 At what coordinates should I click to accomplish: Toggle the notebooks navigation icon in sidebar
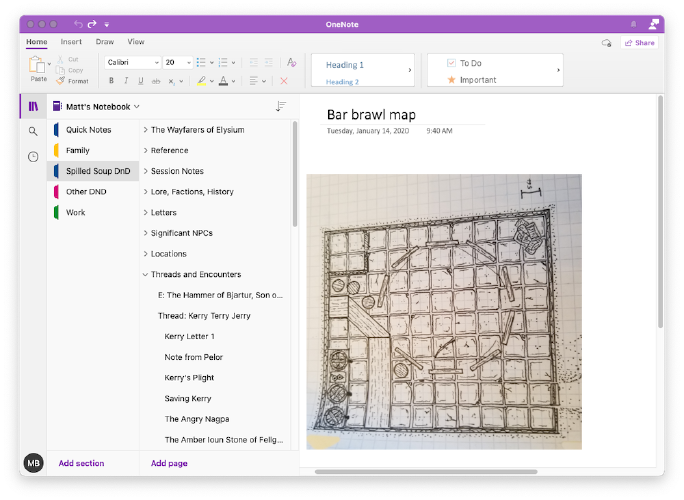[x=33, y=106]
